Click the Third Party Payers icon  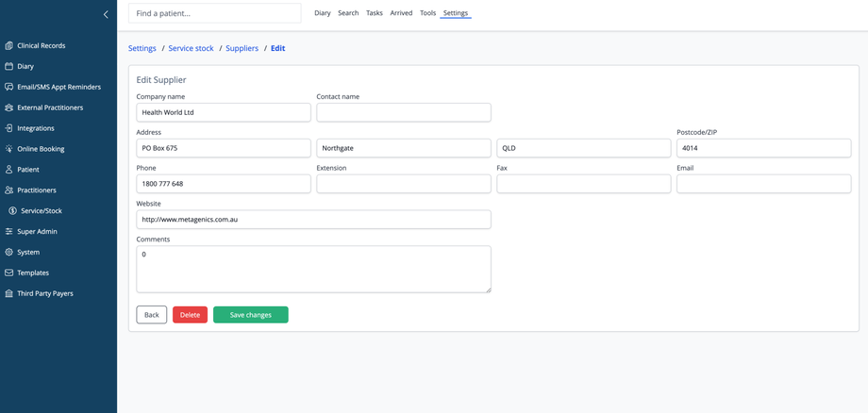[9, 293]
